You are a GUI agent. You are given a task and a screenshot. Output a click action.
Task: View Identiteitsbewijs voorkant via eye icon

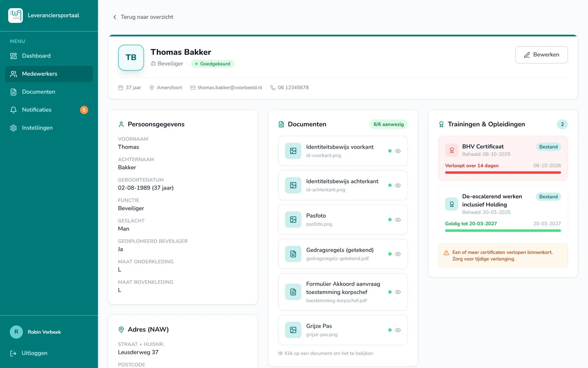[x=398, y=151]
